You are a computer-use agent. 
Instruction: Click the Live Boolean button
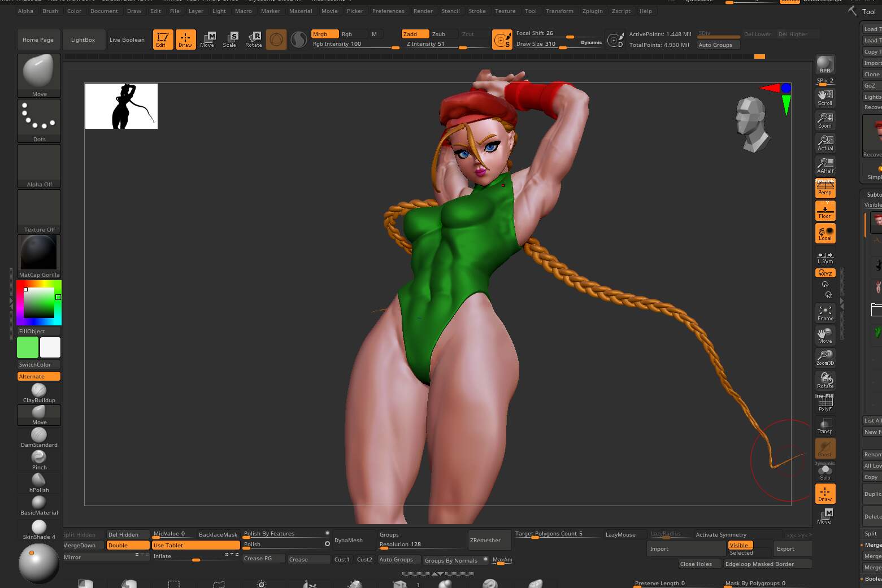(x=127, y=40)
